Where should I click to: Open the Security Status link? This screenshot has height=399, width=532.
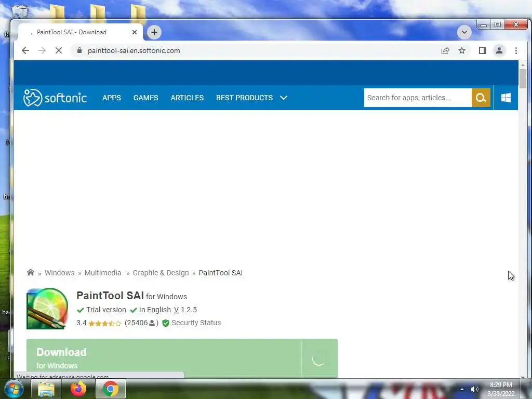click(x=196, y=323)
